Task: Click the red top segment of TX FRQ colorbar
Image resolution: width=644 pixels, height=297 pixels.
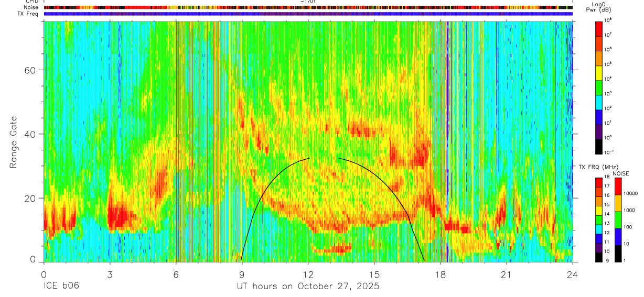Action: tap(598, 183)
